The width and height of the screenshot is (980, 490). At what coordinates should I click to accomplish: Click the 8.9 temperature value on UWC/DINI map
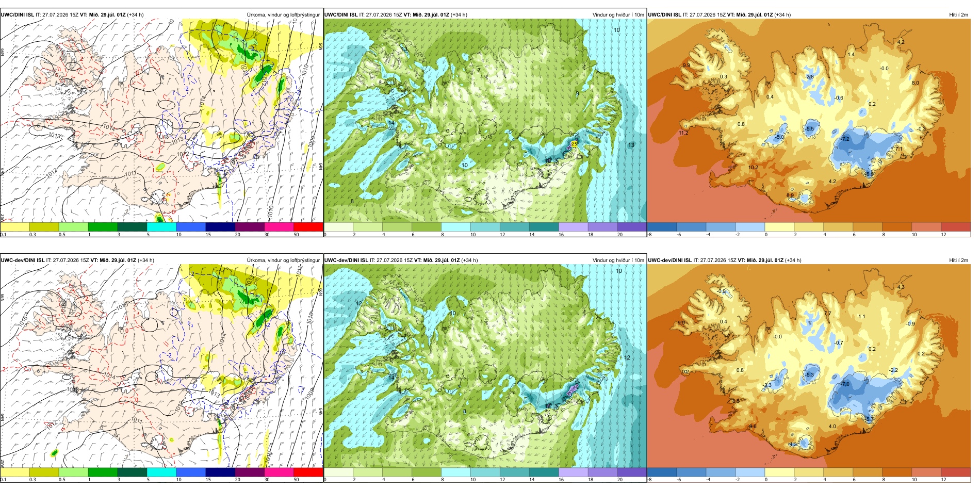click(790, 195)
